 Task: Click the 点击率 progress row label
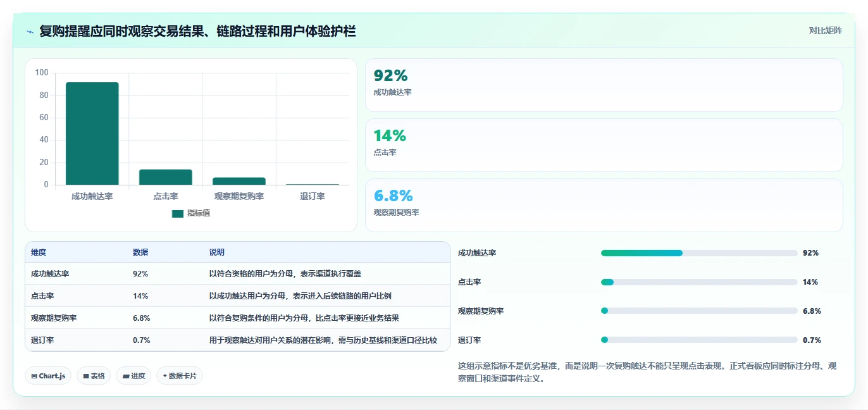pyautogui.click(x=469, y=282)
